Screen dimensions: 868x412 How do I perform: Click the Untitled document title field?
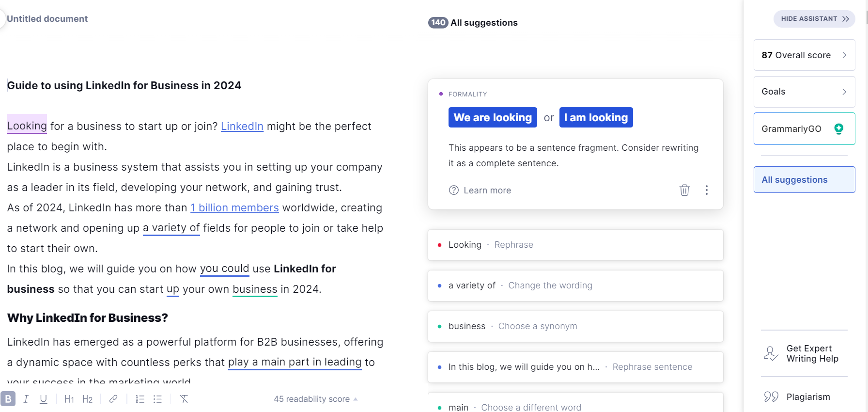click(47, 19)
